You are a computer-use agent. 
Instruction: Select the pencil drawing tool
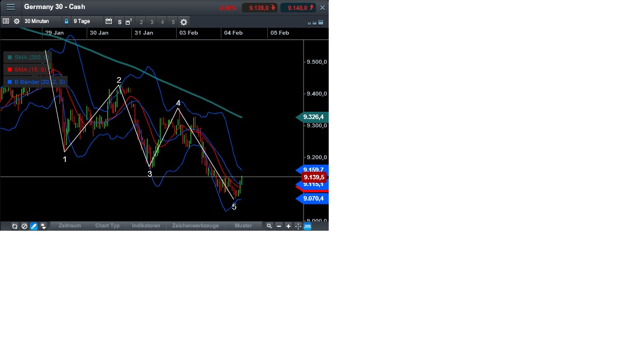(x=33, y=226)
